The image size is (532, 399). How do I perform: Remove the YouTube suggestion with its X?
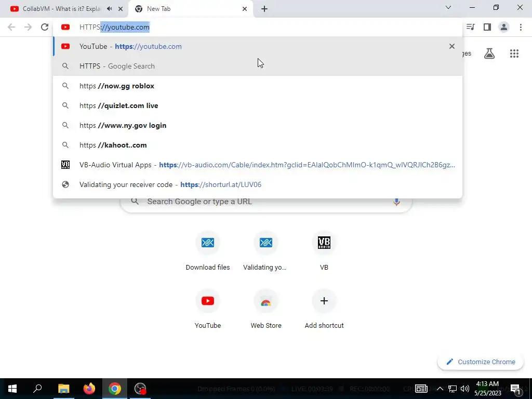[451, 46]
